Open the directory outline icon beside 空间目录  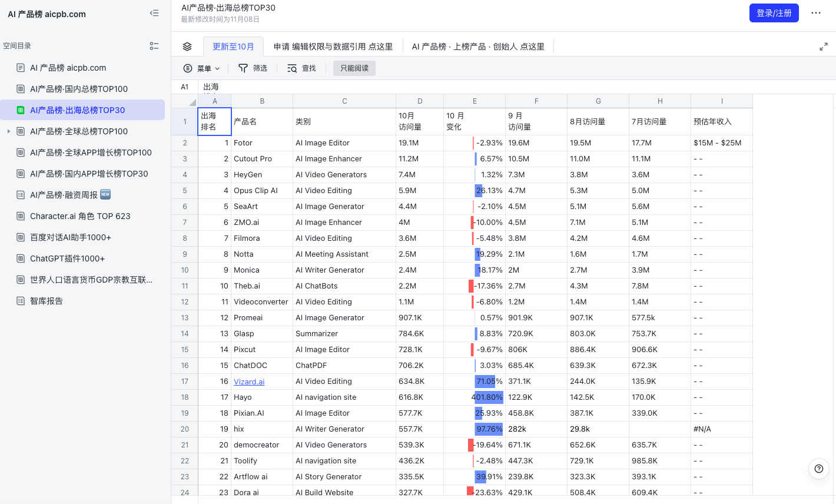(x=154, y=46)
